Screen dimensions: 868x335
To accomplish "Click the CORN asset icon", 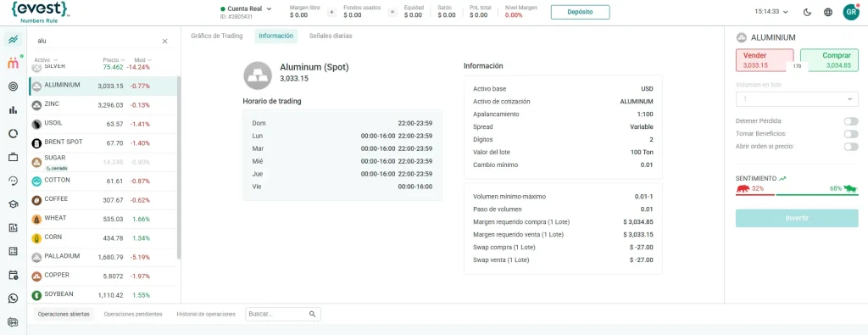I will coord(36,238).
